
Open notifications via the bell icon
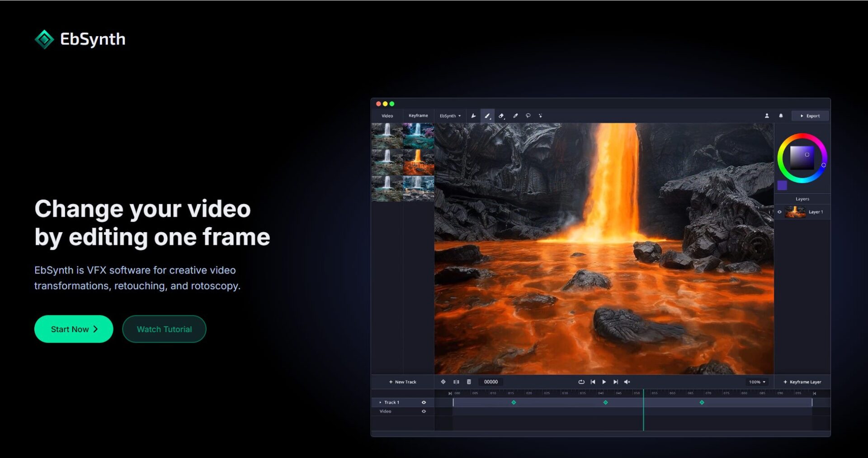coord(781,116)
